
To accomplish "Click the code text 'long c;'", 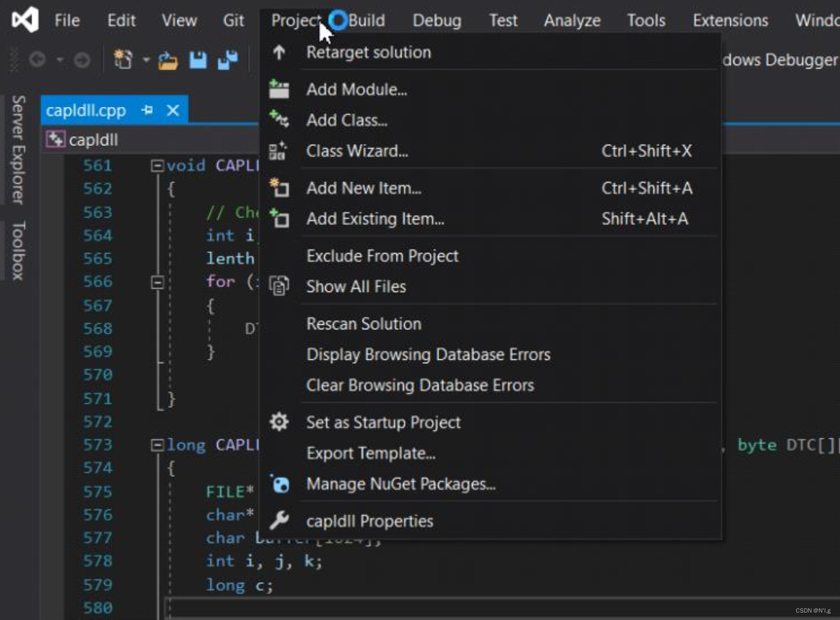I will 239,585.
